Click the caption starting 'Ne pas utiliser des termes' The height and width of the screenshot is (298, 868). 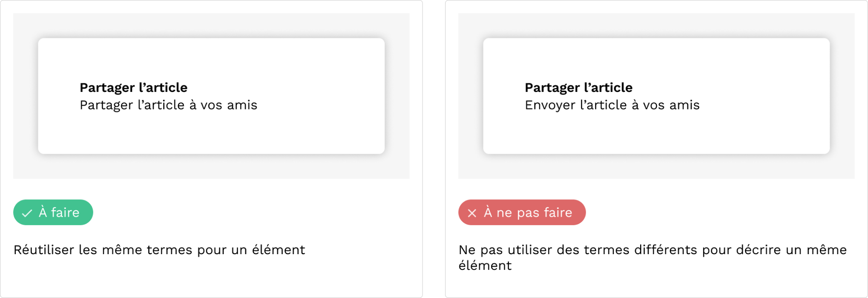coord(652,250)
